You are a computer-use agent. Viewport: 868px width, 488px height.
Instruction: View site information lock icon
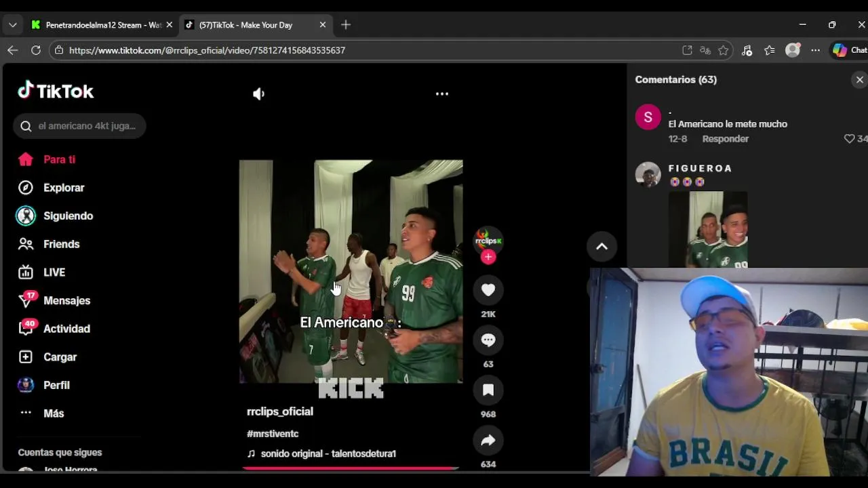tap(59, 50)
